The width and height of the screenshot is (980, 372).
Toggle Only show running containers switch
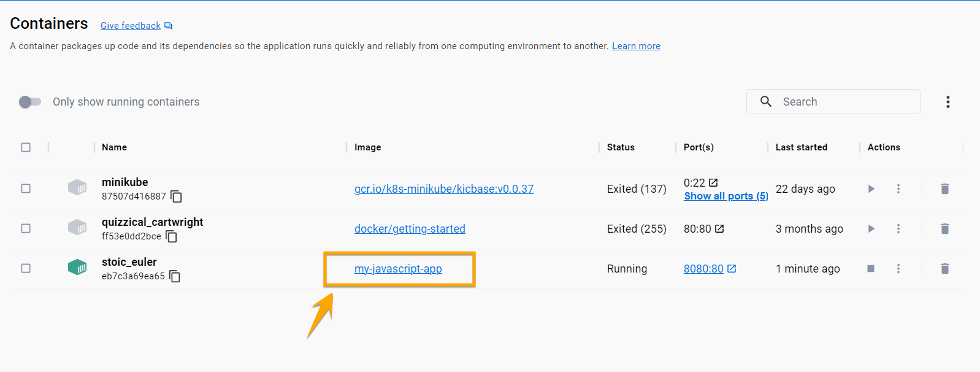pos(29,102)
